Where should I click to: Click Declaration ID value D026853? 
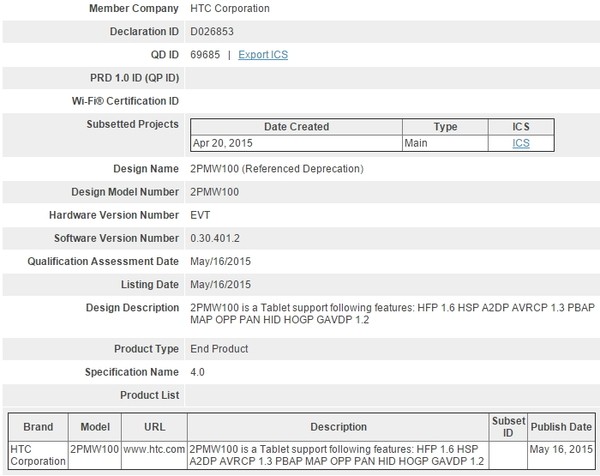pos(215,31)
